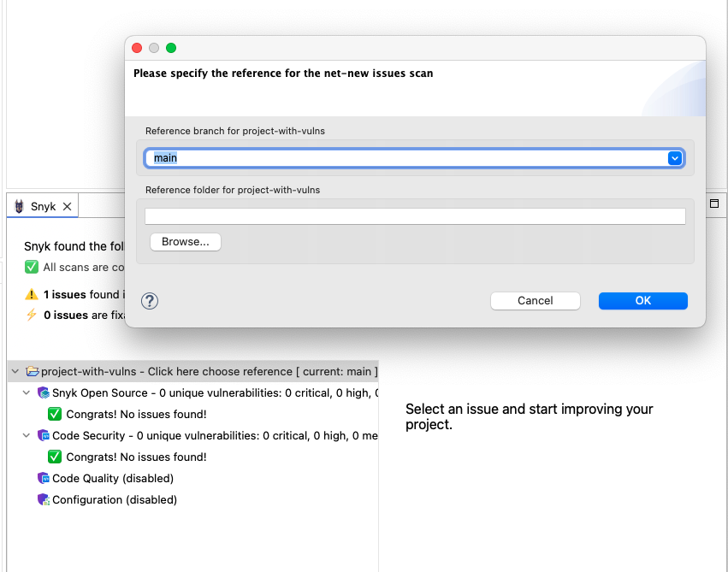The height and width of the screenshot is (572, 728).
Task: Open the reference branch dropdown arrow
Action: (x=674, y=158)
